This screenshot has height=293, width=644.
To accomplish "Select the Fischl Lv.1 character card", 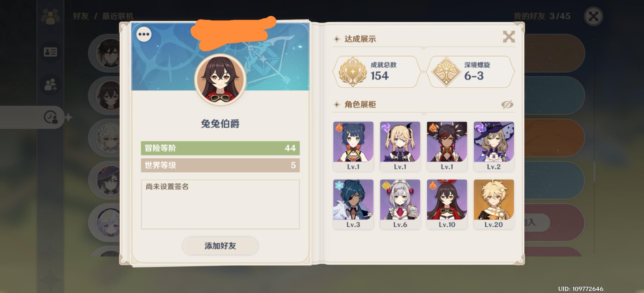I will tap(400, 146).
